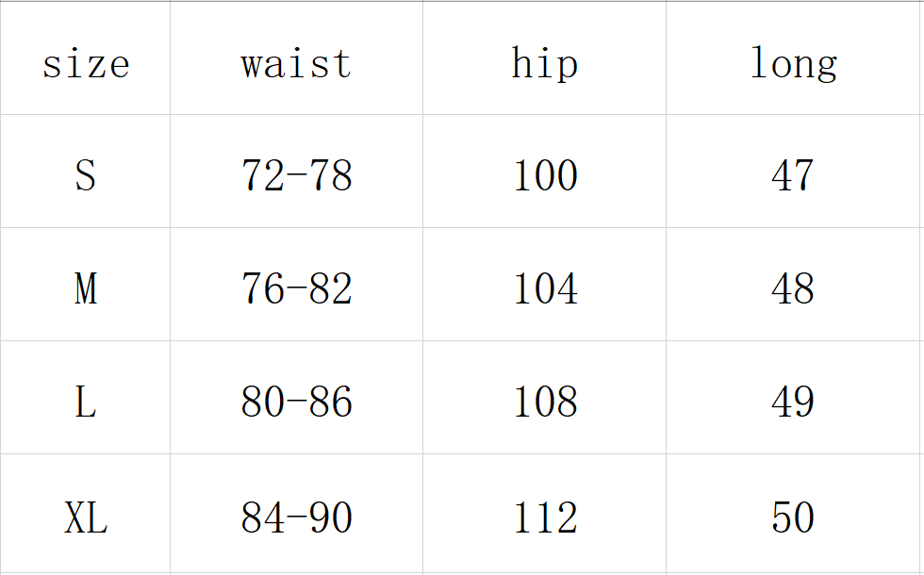Screen dimensions: 924x575
Task: Select hip value 112
Action: pos(544,517)
